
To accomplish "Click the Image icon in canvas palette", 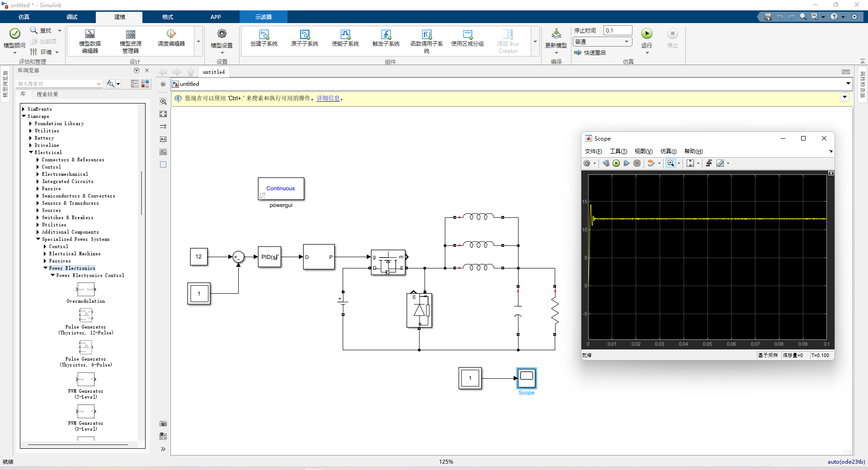I will (163, 152).
